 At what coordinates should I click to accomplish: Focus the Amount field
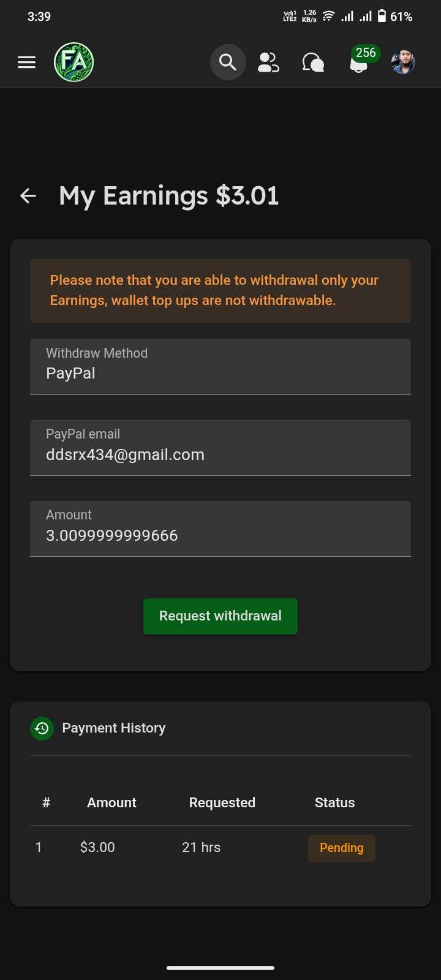tap(221, 529)
